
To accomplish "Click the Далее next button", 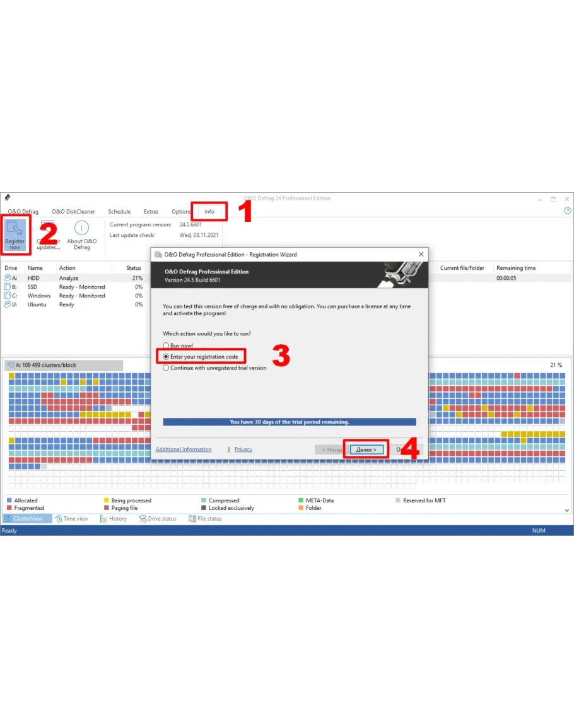I will 366,449.
